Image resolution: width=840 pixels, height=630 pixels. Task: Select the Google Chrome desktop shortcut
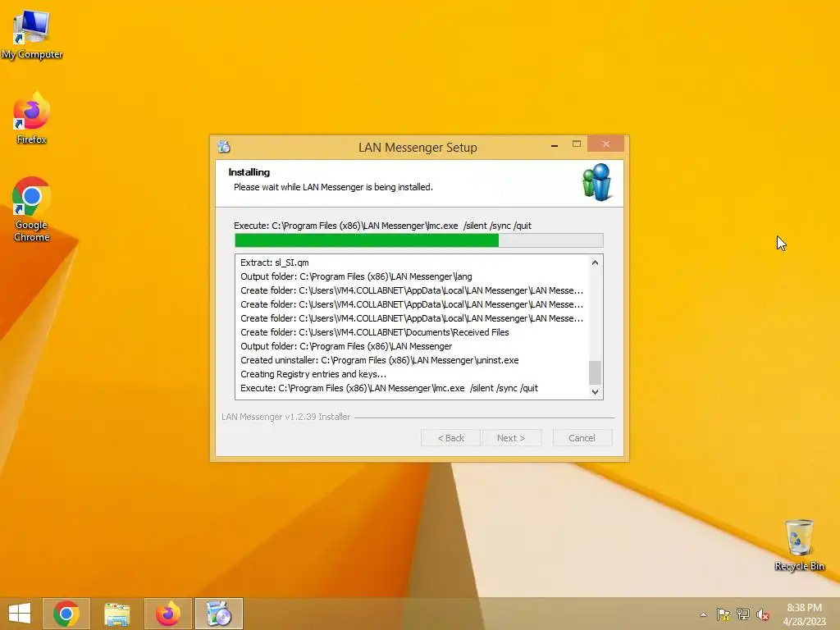coord(32,209)
